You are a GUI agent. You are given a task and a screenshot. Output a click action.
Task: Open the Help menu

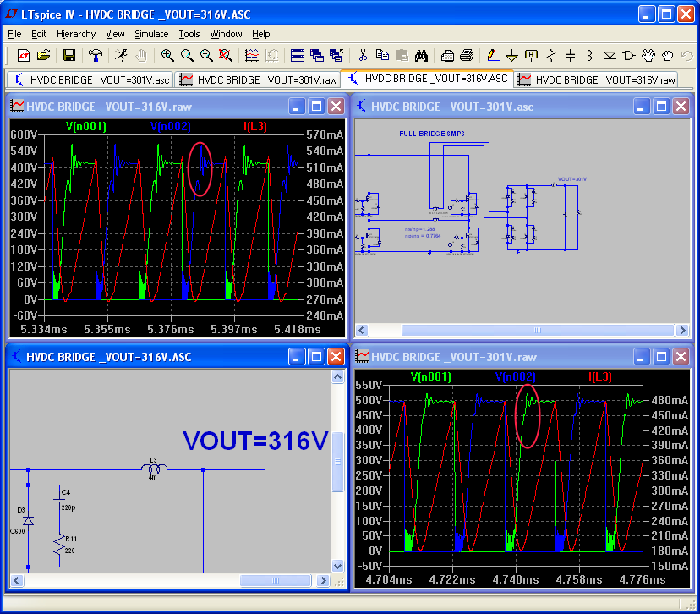[x=261, y=34]
